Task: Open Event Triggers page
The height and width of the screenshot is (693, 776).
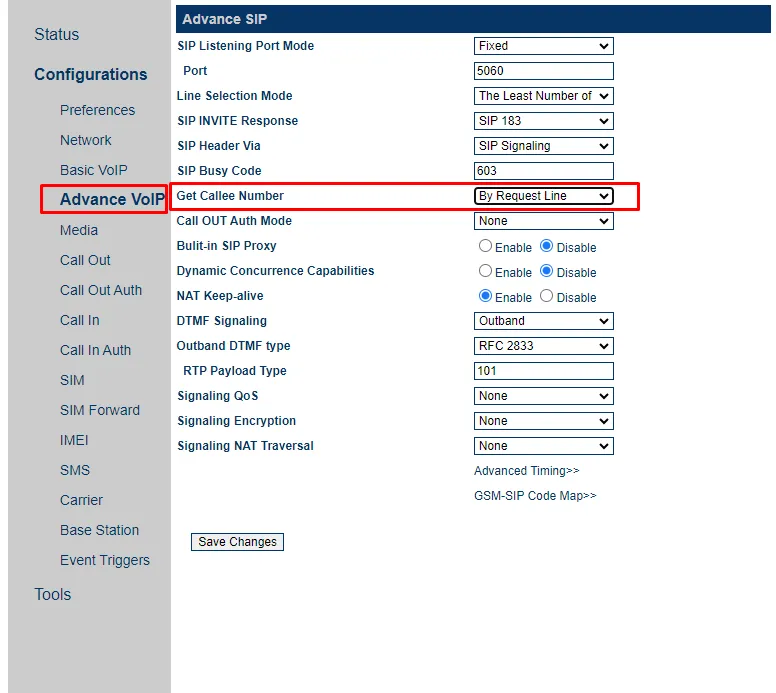Action: [105, 560]
